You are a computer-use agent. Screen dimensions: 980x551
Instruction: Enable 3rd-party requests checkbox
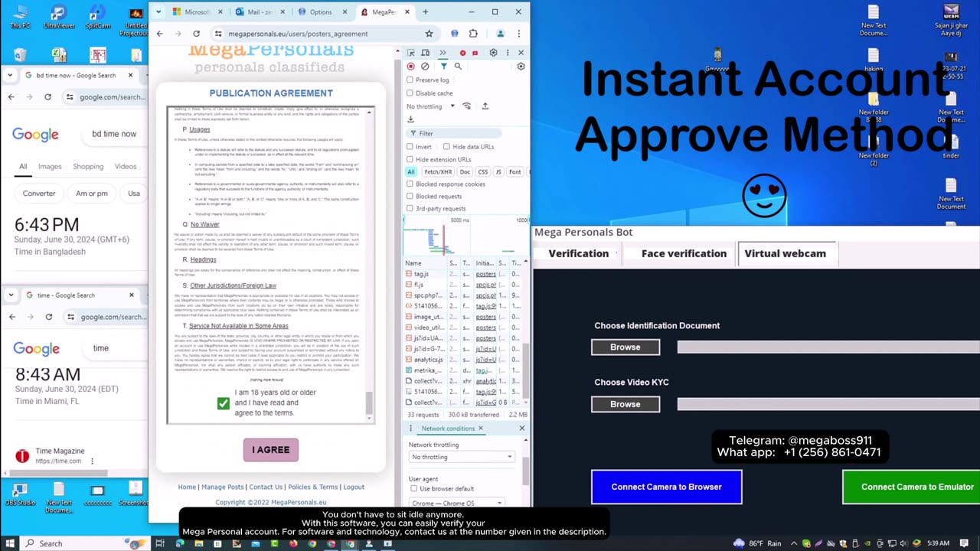pos(410,209)
